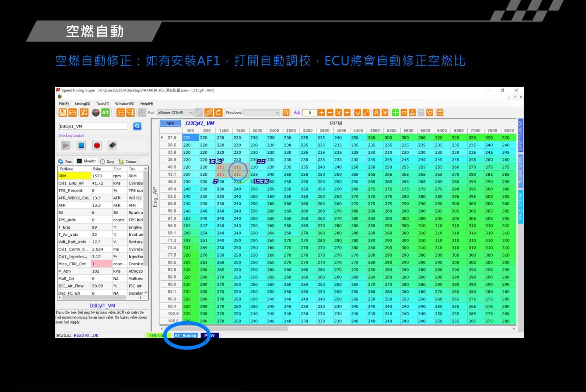Start data log with play button
Image resolution: width=586 pixels, height=392 pixels.
66,146
